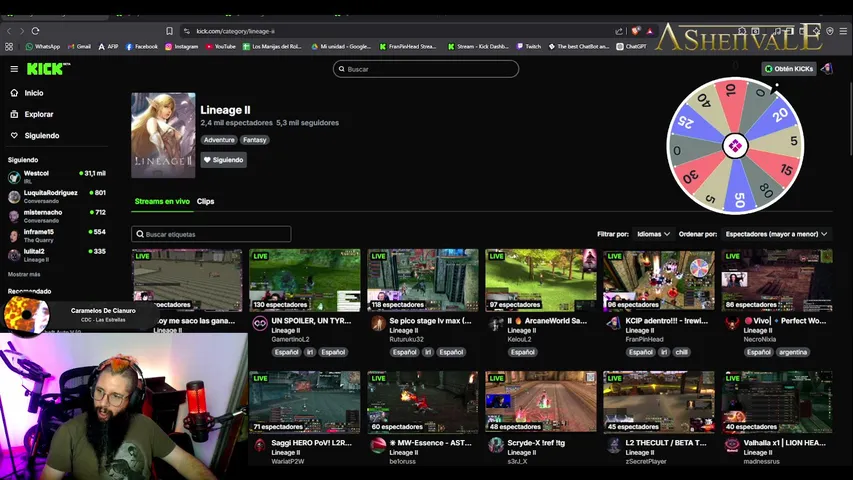Screen dimensions: 853x480
Task: Open the Instagram bookmark
Action: [182, 47]
